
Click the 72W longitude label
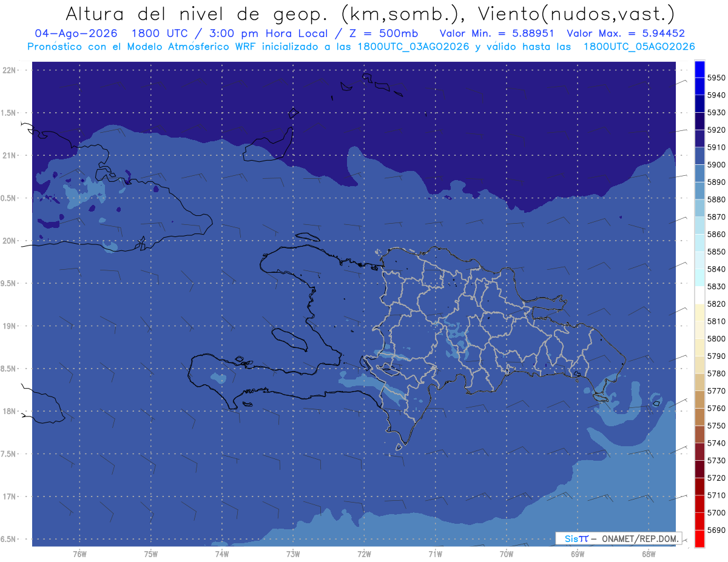coord(364,554)
